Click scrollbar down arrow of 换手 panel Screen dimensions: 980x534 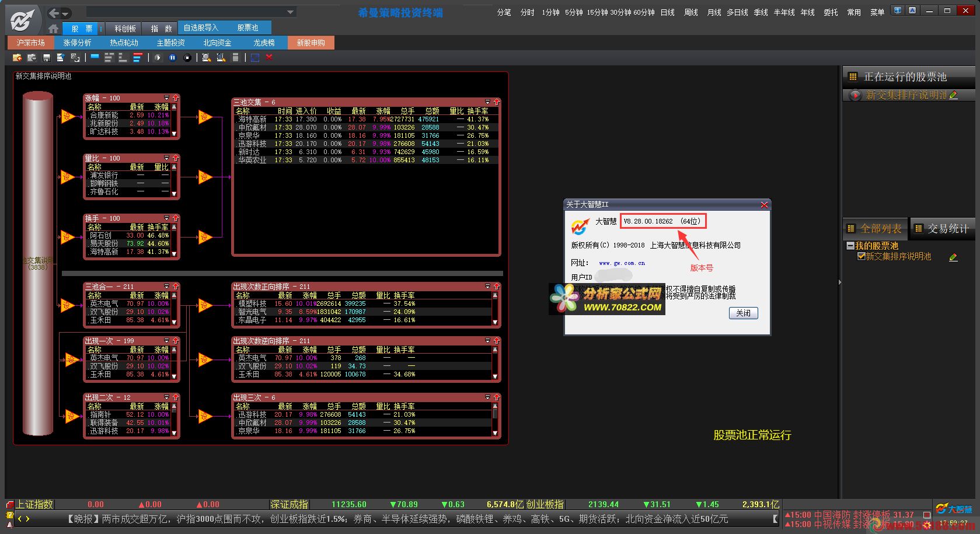(x=174, y=253)
